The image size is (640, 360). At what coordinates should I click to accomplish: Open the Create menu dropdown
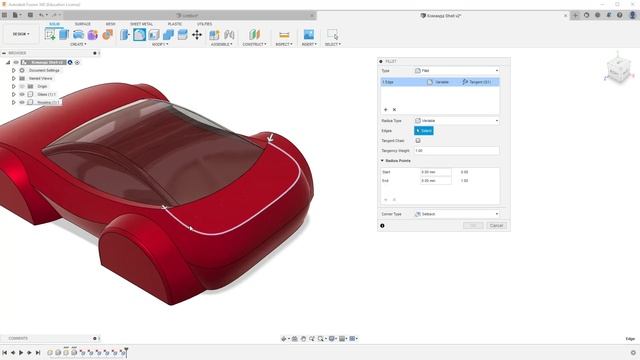tap(78, 44)
